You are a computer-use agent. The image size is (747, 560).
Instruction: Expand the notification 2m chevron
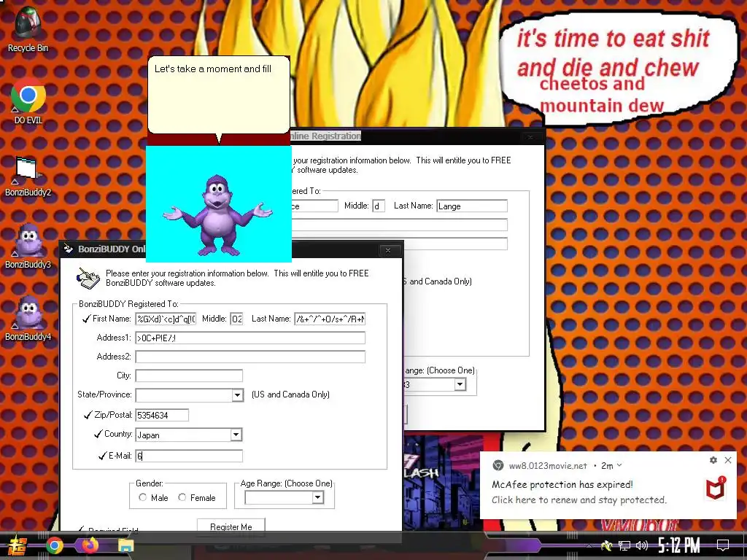619,465
